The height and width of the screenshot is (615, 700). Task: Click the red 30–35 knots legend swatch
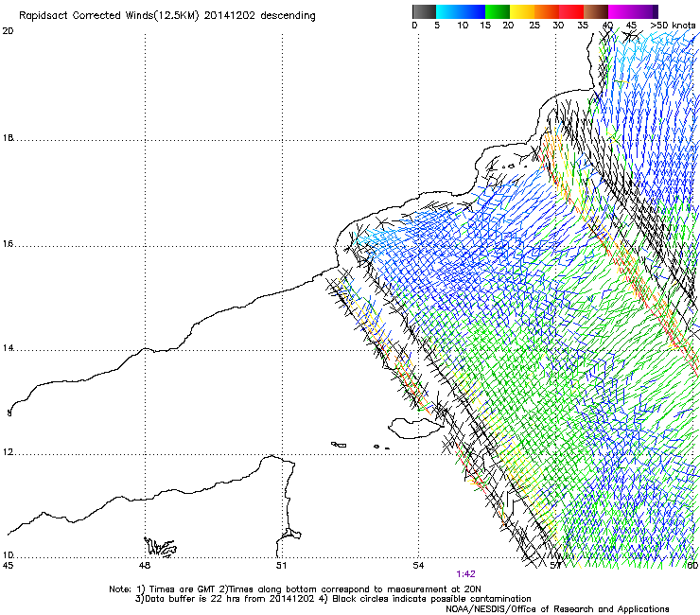click(x=571, y=11)
